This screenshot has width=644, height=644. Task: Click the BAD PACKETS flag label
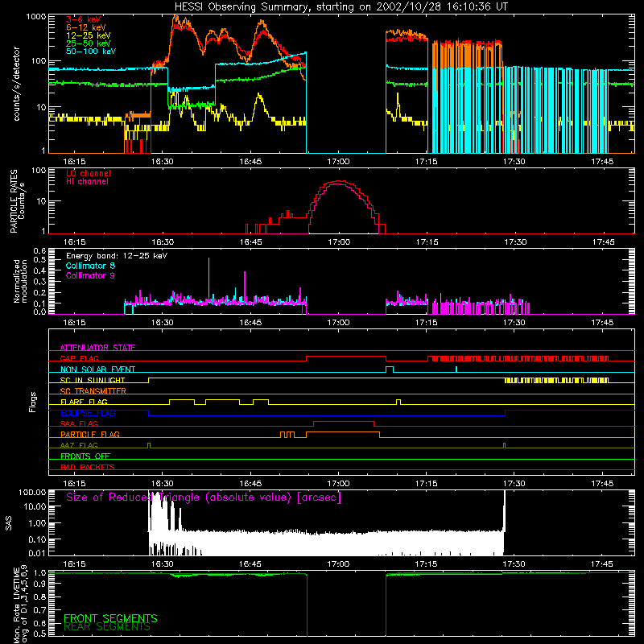coord(88,467)
